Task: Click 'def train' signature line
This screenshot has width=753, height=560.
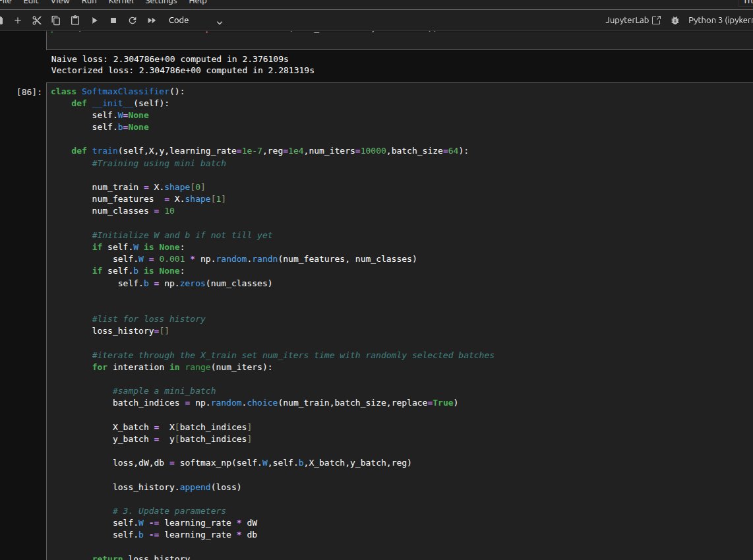Action: 270,151
